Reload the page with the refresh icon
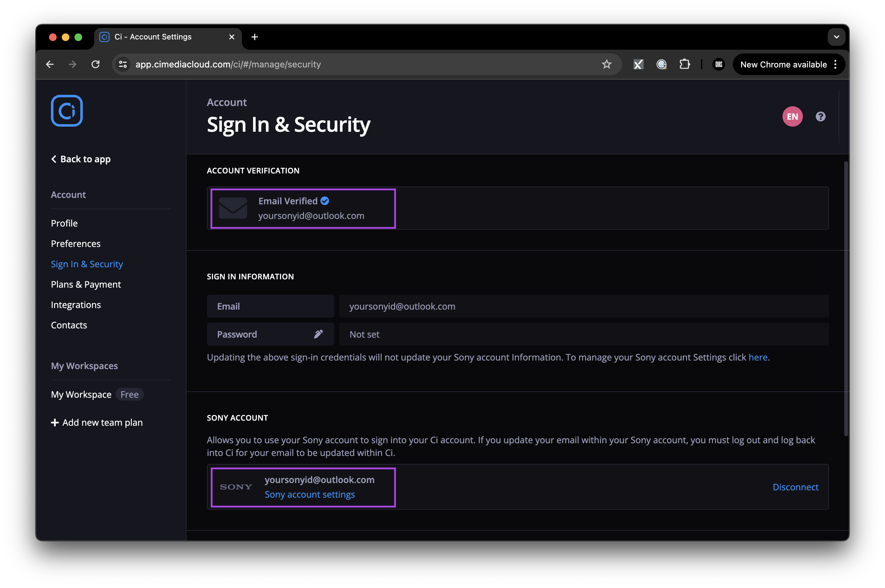885x588 pixels. click(95, 64)
